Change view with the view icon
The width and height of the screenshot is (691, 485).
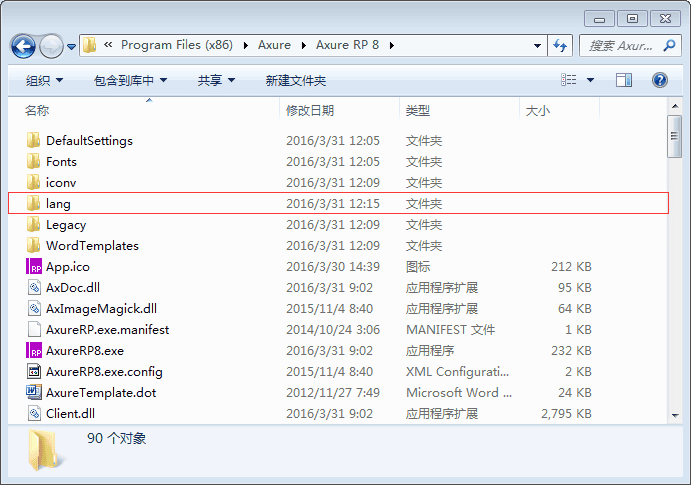[x=568, y=80]
